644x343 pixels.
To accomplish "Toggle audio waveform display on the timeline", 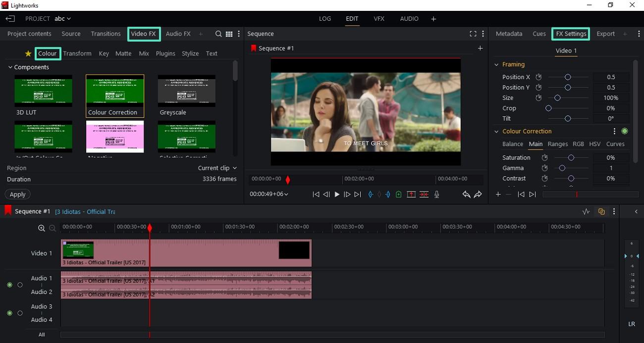I will [x=586, y=211].
